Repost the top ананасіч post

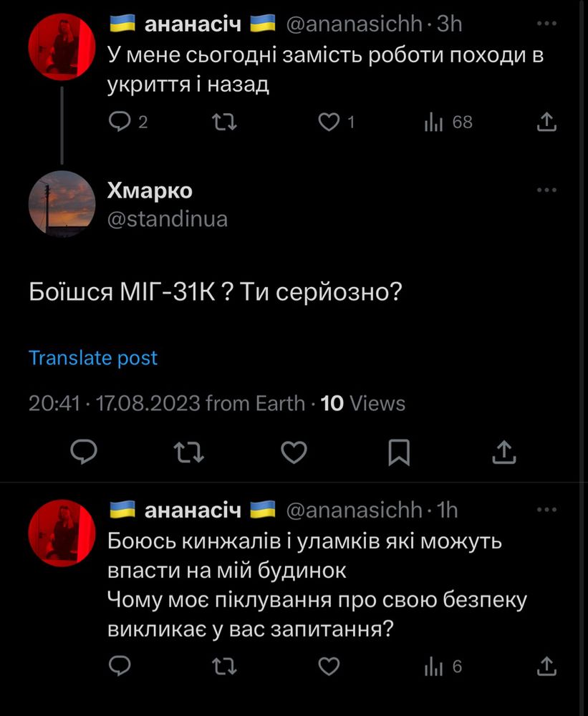[225, 122]
